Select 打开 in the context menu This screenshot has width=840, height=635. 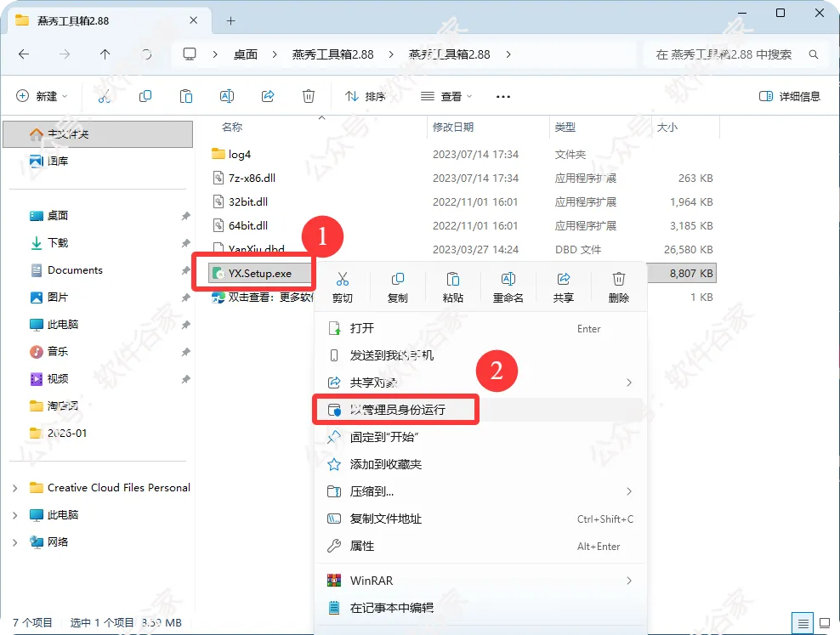(x=480, y=328)
